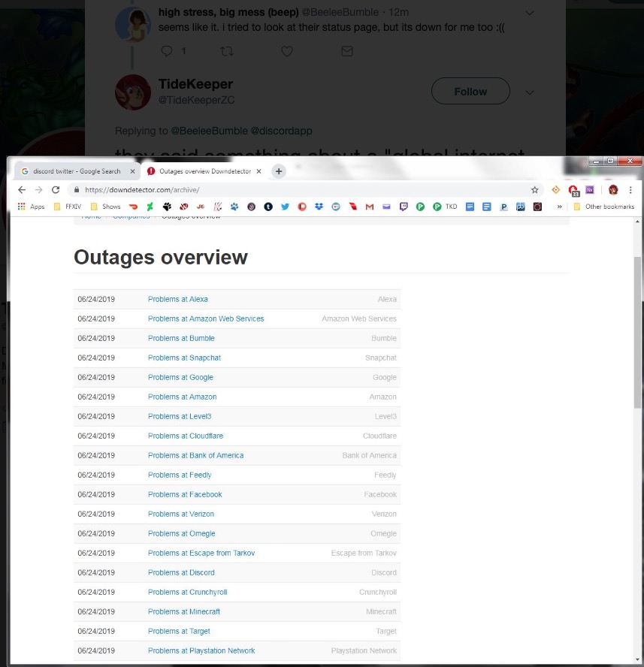Click the scrollbar down arrow

pyautogui.click(x=636, y=659)
